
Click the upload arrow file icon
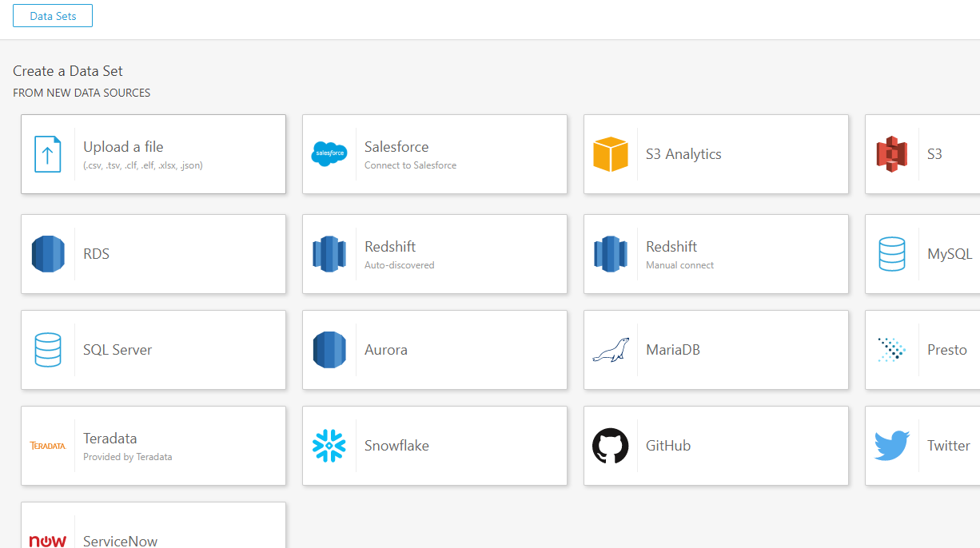[48, 154]
